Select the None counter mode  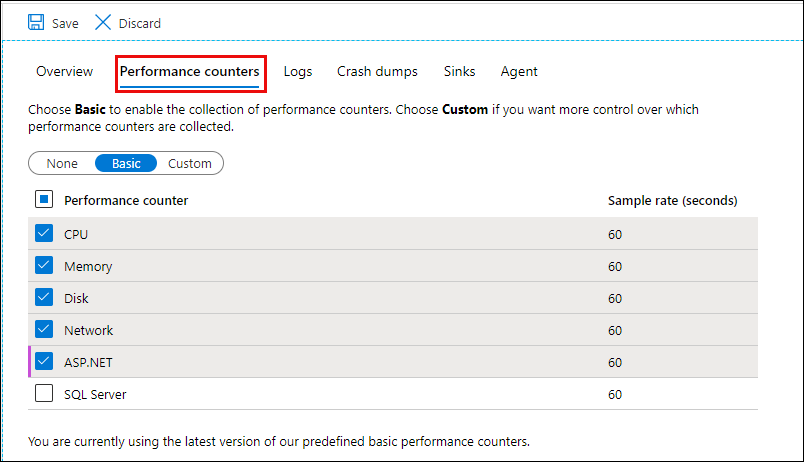pyautogui.click(x=62, y=164)
